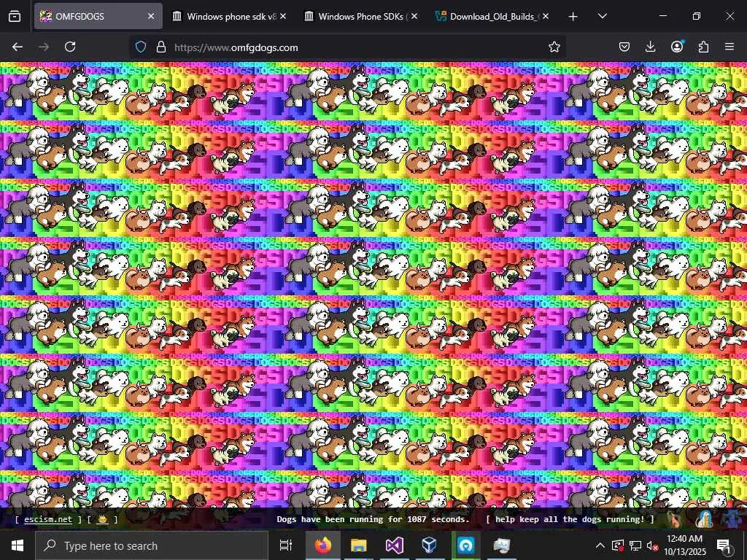The height and width of the screenshot is (560, 747).
Task: Click 'help keep all the dogs running!' link
Action: (570, 519)
